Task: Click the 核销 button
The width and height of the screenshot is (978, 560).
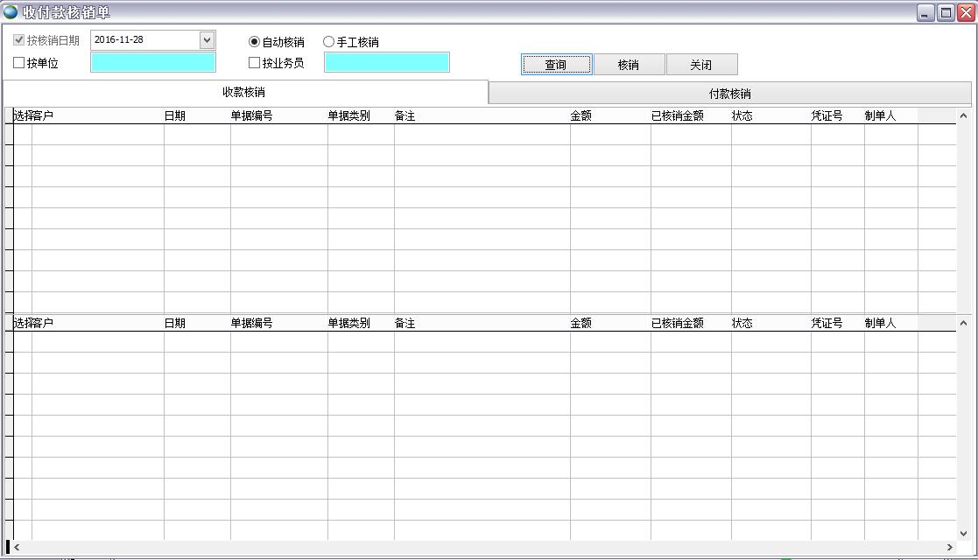Action: tap(628, 64)
